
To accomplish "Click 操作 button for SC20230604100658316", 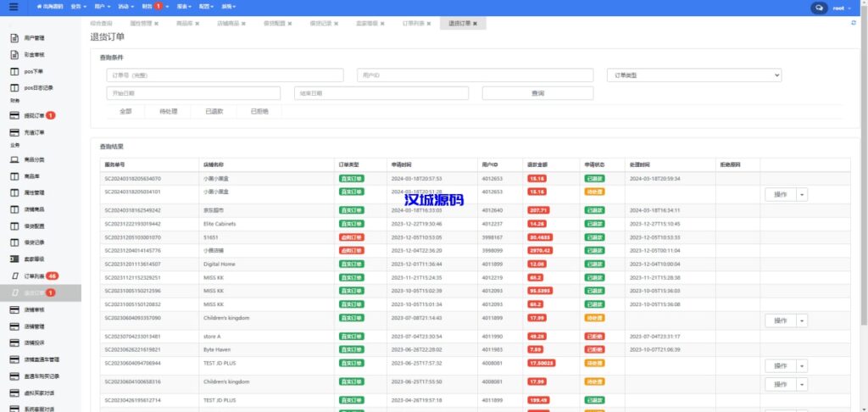I will coord(781,384).
